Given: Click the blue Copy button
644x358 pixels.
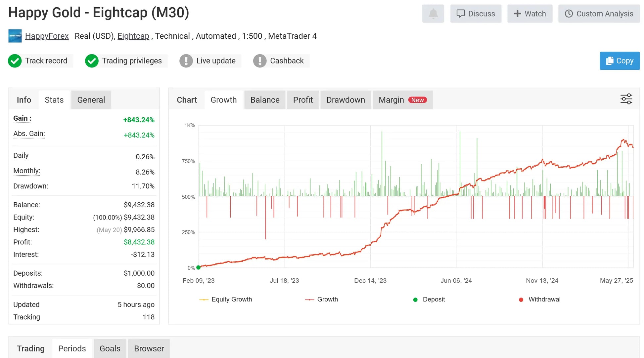Looking at the screenshot, I should [620, 61].
